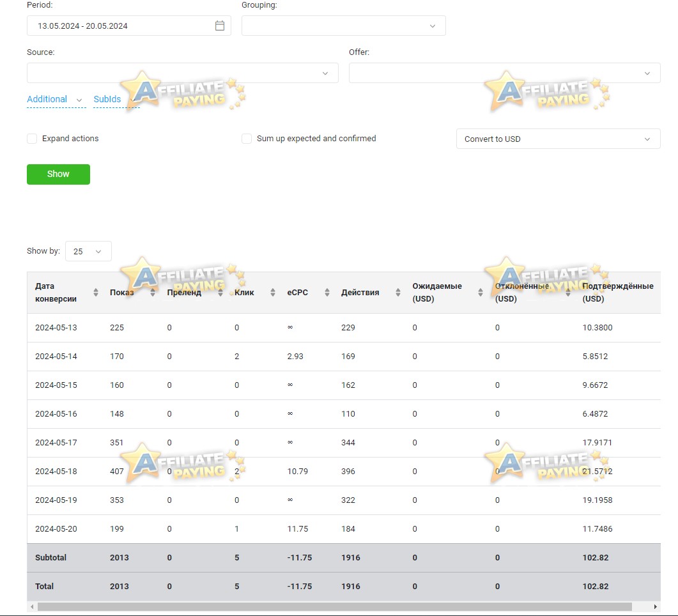This screenshot has width=678, height=616.
Task: Click the horizontal scrollbar thumb
Action: (335, 607)
